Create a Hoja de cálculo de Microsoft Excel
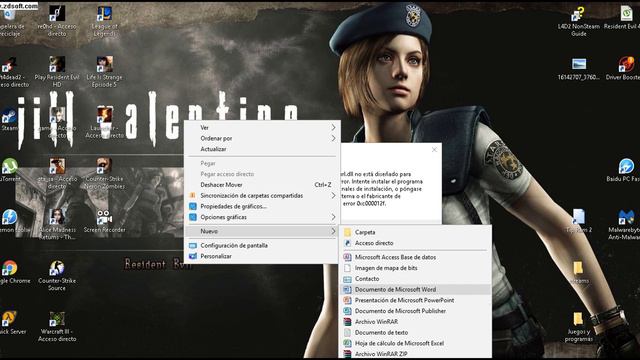The width and height of the screenshot is (640, 360). (416, 343)
